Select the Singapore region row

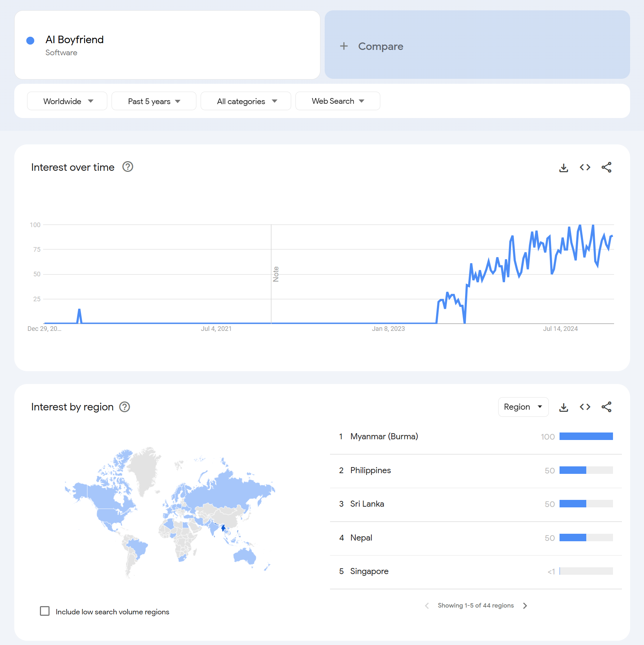pos(475,571)
